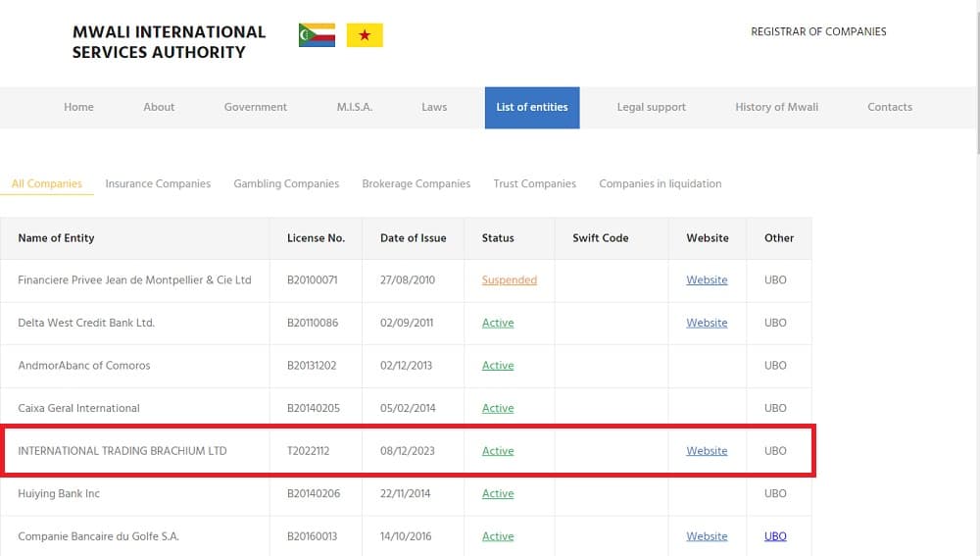Select the All Companies tab
The image size is (980, 556).
tap(47, 183)
